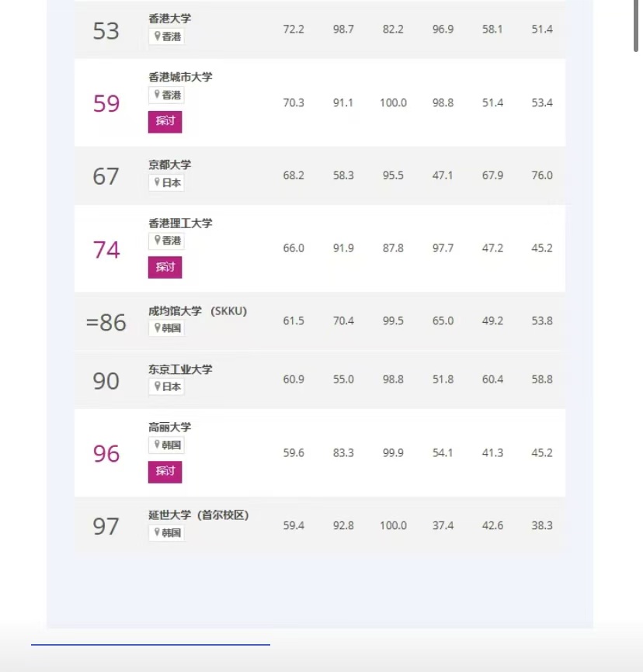The image size is (643, 672).
Task: Open the 香港大学 university link
Action: 170,19
